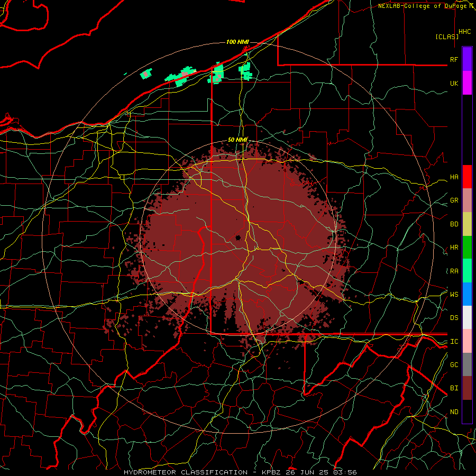Click the GC gray legend swatch
Screen dimensions: 476x476
click(x=467, y=364)
